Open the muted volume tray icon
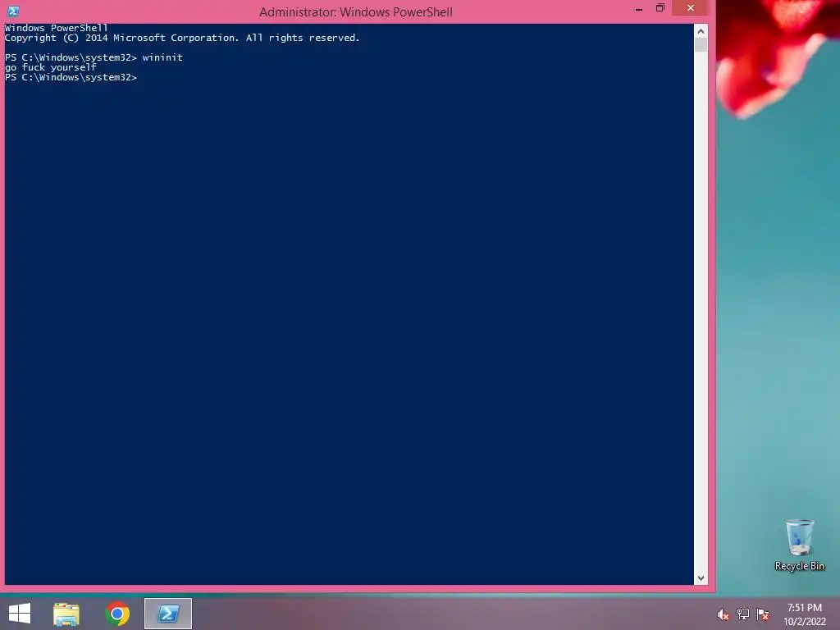840x630 pixels. [724, 614]
